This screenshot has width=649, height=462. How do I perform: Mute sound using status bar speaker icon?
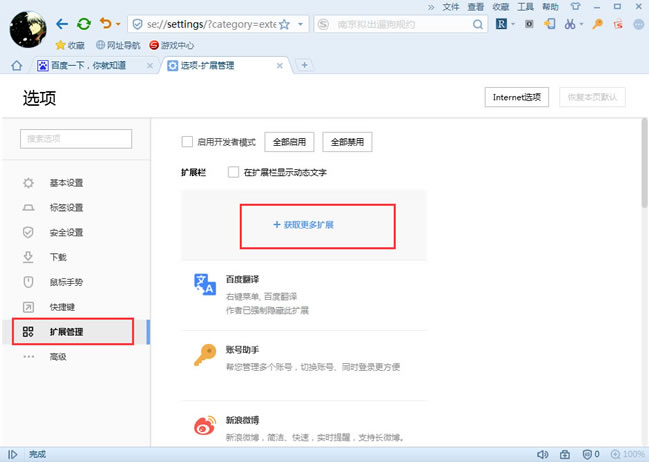(x=543, y=454)
